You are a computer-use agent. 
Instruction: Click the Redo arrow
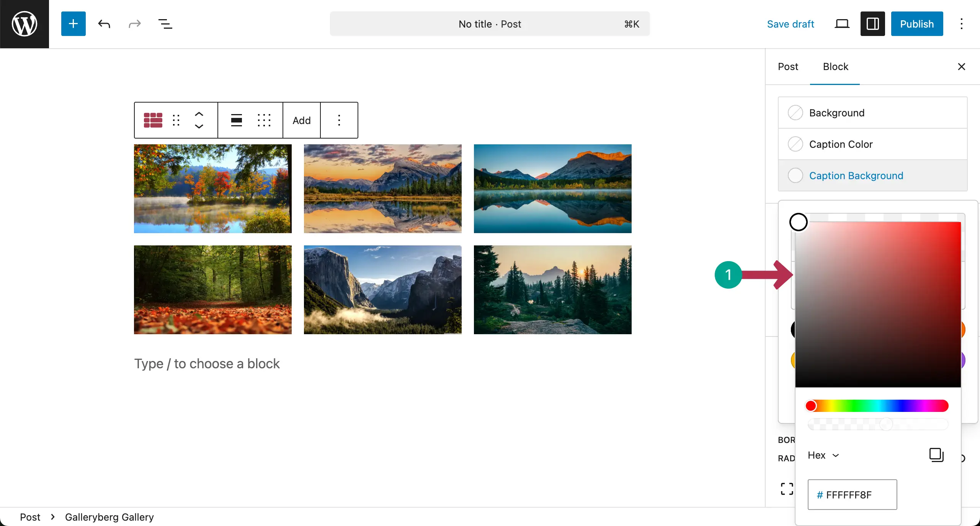(134, 24)
